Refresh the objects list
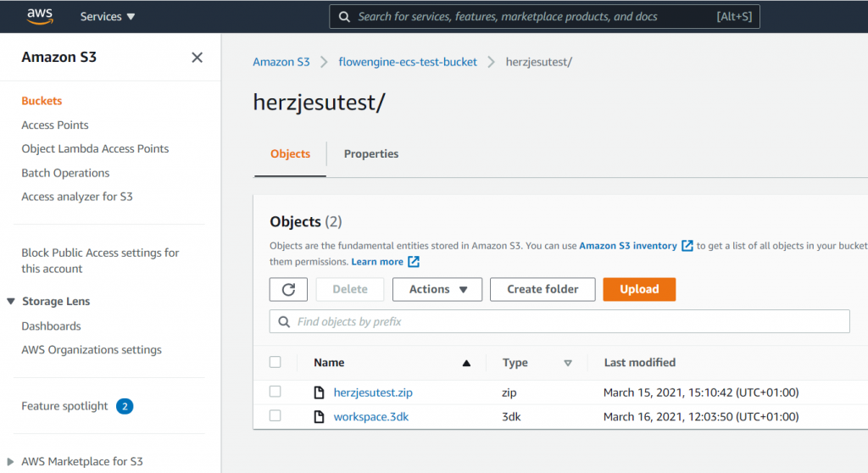The width and height of the screenshot is (868, 473). point(288,290)
